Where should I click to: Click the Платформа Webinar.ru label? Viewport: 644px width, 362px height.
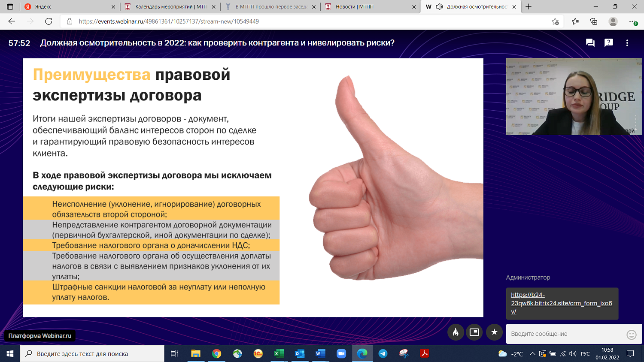(40, 336)
